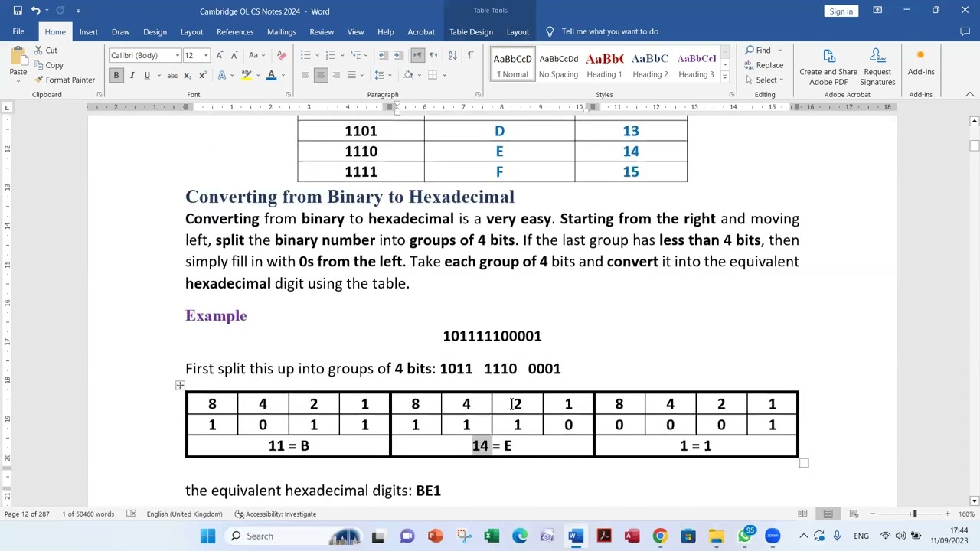Screen dimensions: 980x551
Task: Switch to Web Layout view
Action: (854, 514)
